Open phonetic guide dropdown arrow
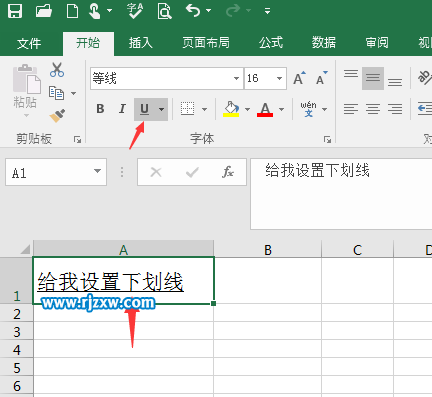Image resolution: width=432 pixels, height=397 pixels. point(324,109)
